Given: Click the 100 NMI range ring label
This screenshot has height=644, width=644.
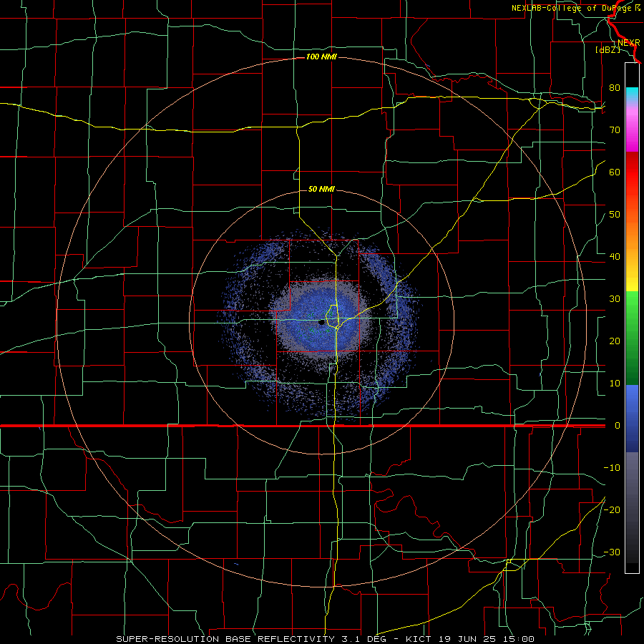Looking at the screenshot, I should [x=321, y=57].
